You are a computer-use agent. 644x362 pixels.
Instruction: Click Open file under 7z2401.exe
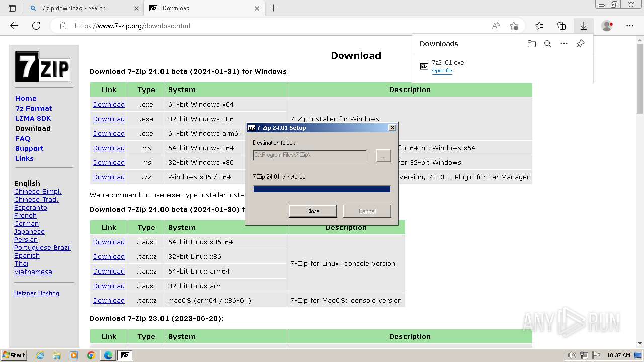coord(442,71)
